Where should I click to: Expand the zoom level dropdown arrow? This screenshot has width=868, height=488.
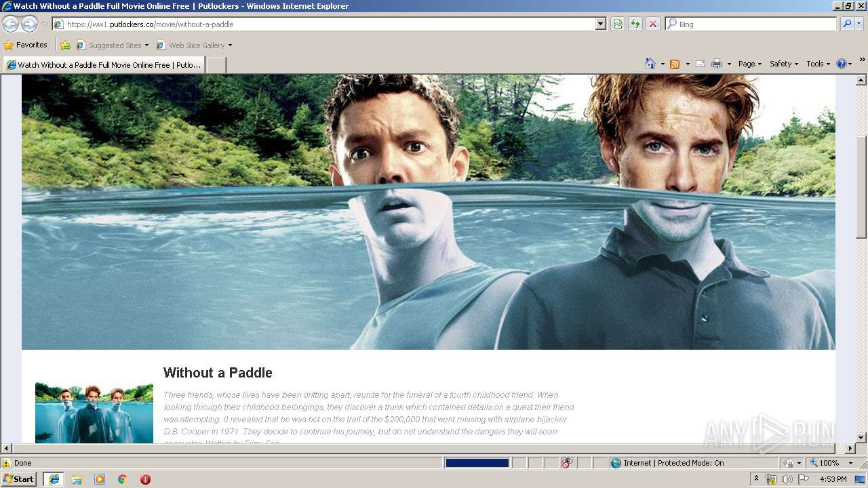click(850, 463)
